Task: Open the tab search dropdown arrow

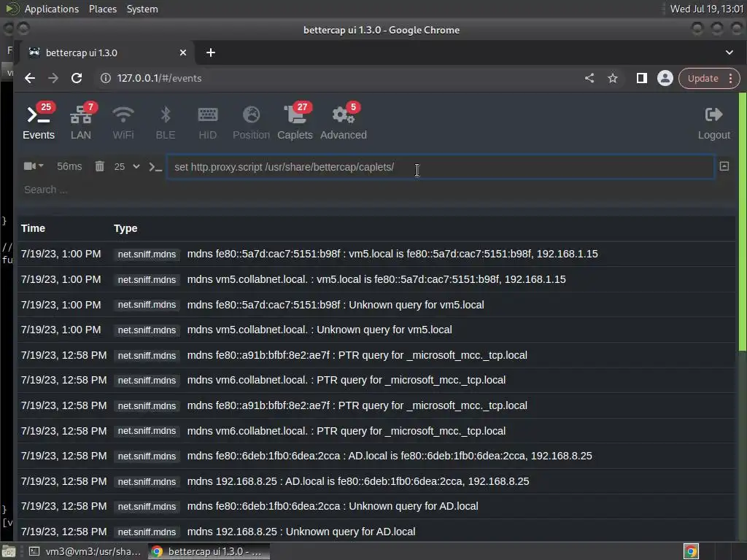Action: pyautogui.click(x=729, y=52)
